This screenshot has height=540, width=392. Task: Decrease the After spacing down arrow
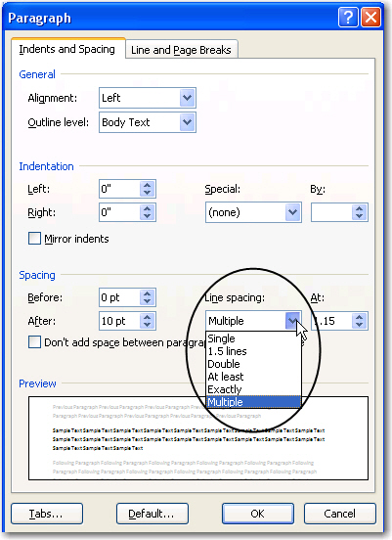pos(148,325)
